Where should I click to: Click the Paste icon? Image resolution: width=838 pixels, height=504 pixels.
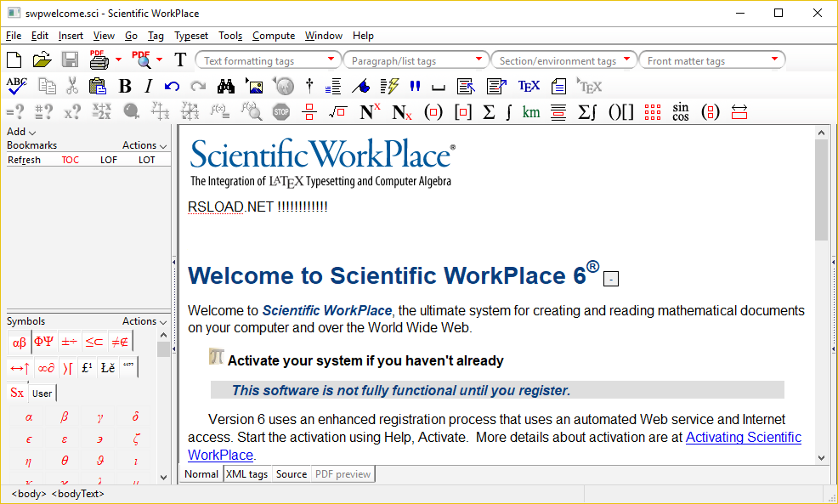click(x=98, y=86)
